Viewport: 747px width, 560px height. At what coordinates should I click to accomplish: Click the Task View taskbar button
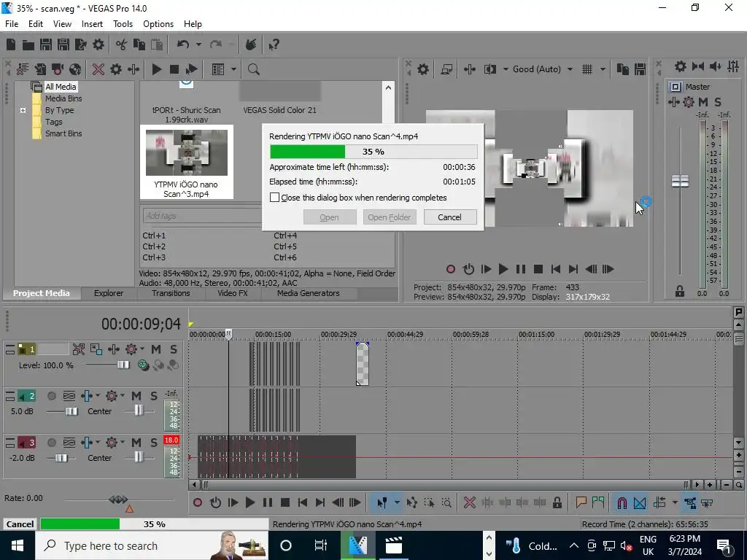pos(321,545)
